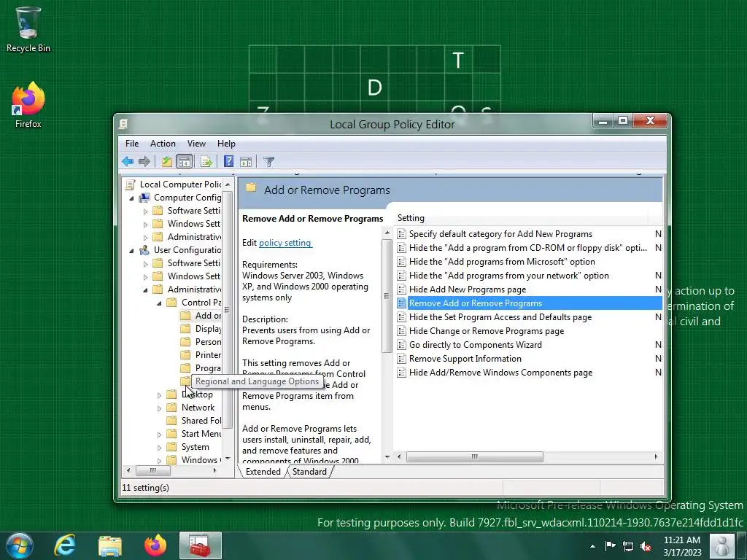Click the toolbox MMC taskbar button
The image size is (747, 560).
(x=201, y=545)
